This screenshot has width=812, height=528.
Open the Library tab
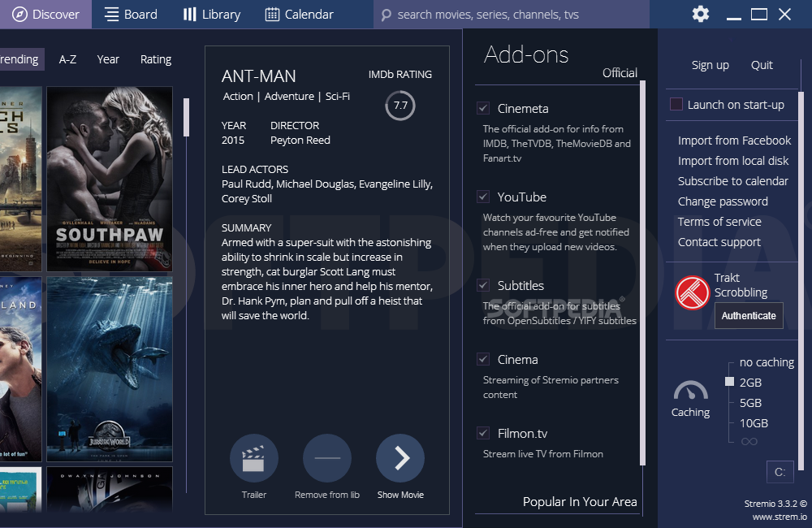pyautogui.click(x=212, y=14)
